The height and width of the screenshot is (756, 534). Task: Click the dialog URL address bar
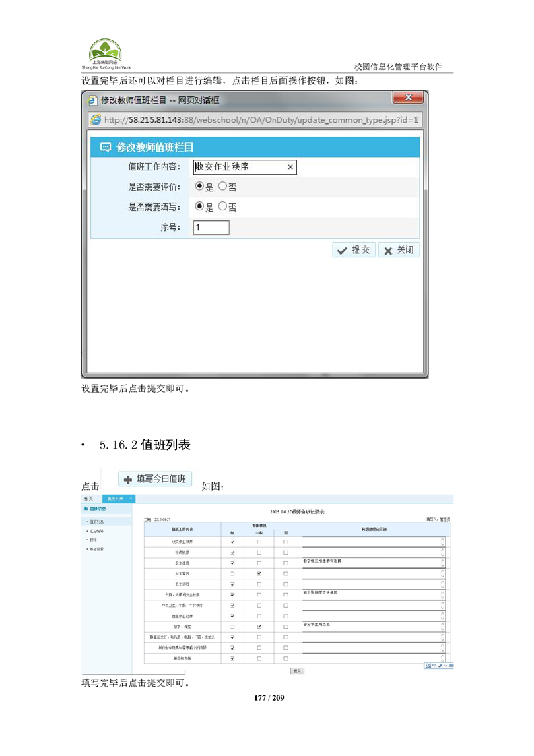point(255,119)
